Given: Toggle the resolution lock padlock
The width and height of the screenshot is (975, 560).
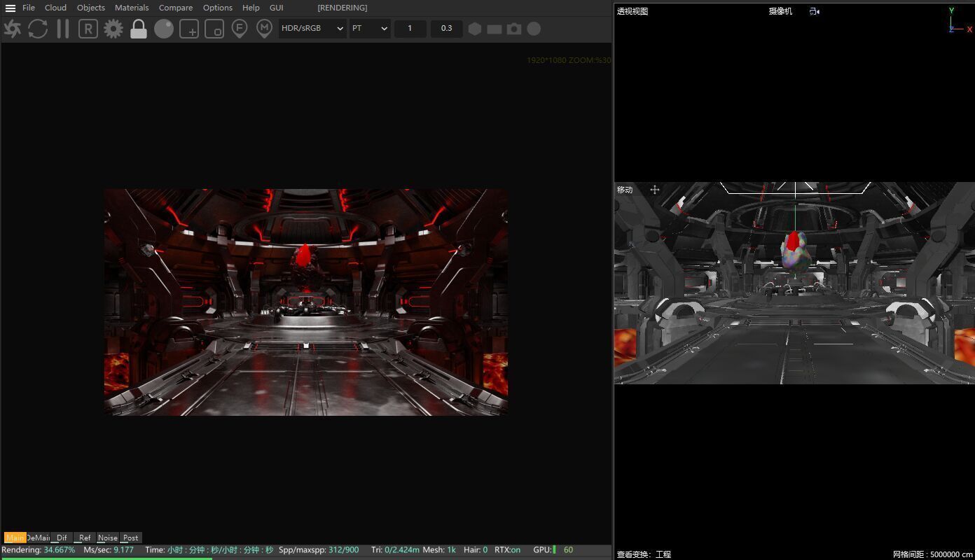Looking at the screenshot, I should 139,29.
